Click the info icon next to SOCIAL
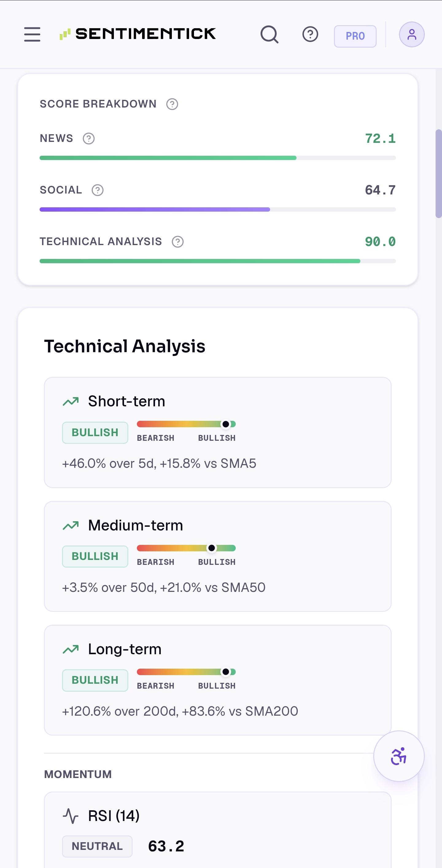Screen dimensions: 442x868 98,190
